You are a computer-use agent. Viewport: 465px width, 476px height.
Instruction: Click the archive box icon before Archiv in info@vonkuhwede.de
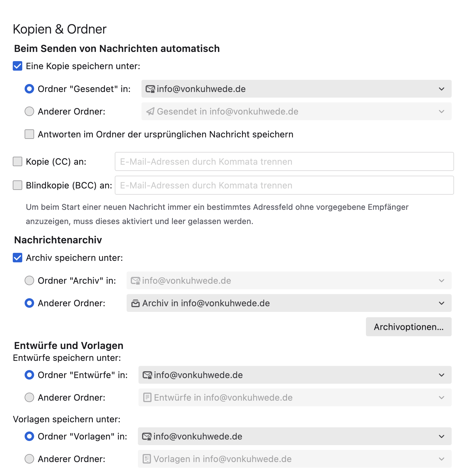(x=136, y=303)
